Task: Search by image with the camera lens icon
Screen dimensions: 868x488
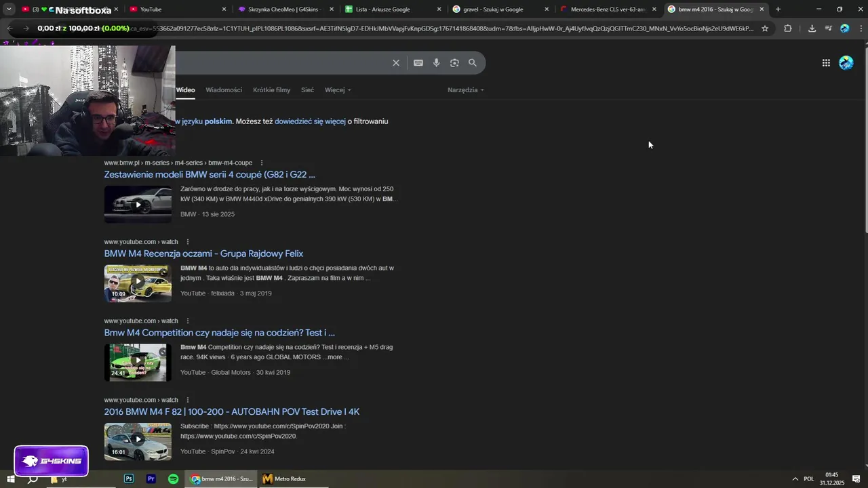Action: point(454,63)
